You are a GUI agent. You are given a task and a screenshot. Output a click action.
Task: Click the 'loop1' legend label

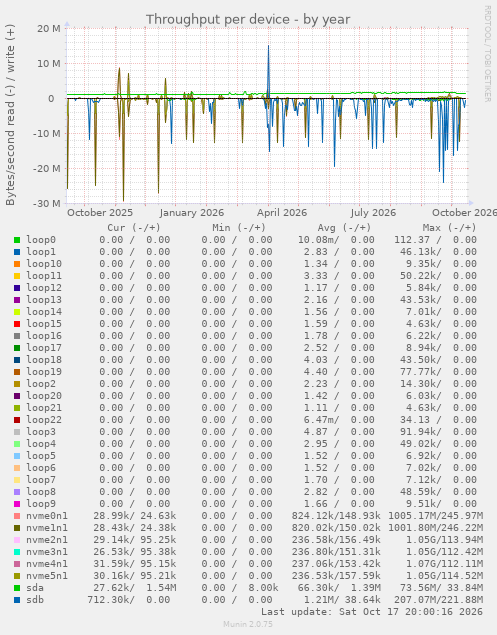click(41, 252)
